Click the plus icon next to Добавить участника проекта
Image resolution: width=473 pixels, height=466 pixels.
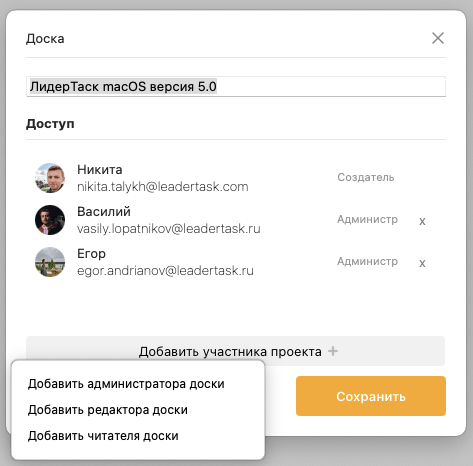(333, 351)
